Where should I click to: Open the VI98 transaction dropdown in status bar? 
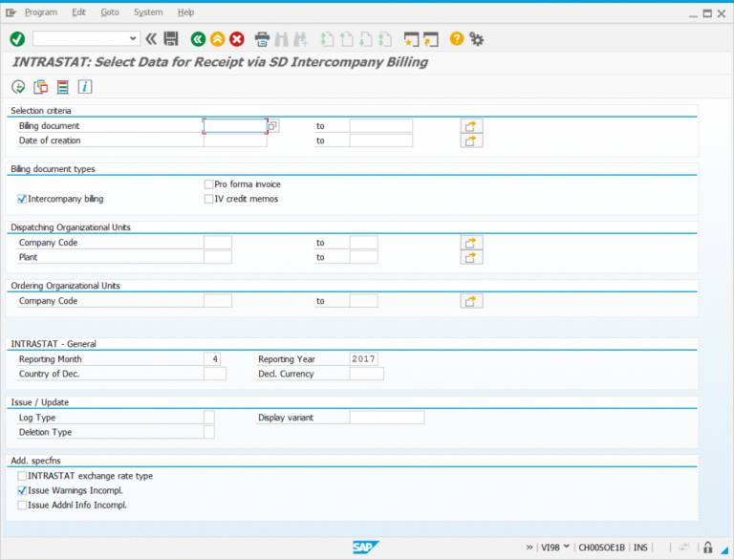coord(567,547)
